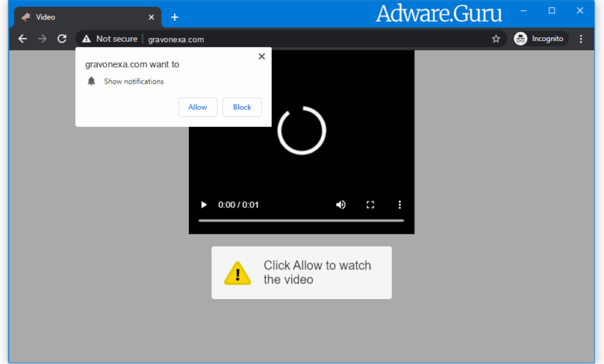
Task: Open a new tab with plus button
Action: click(x=174, y=17)
